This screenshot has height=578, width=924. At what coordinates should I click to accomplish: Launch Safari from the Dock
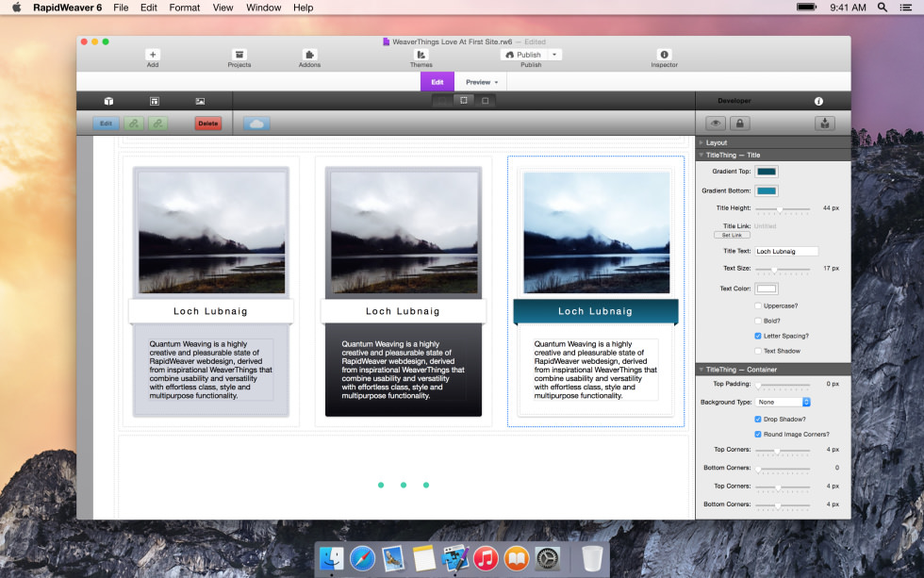[362, 558]
